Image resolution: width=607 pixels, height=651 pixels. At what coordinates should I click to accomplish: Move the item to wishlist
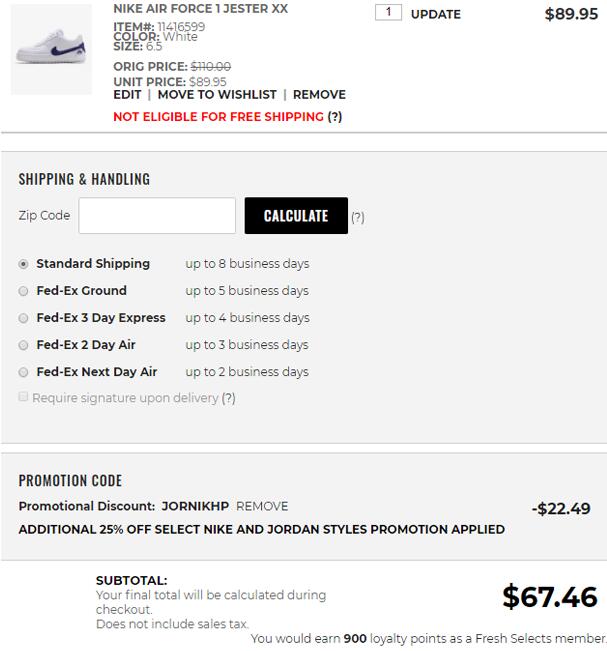[217, 94]
